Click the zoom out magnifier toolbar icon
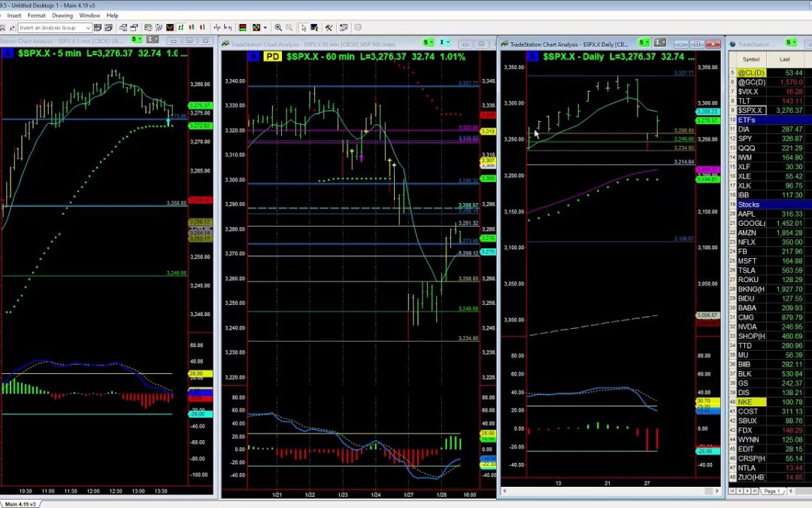 coord(289,28)
